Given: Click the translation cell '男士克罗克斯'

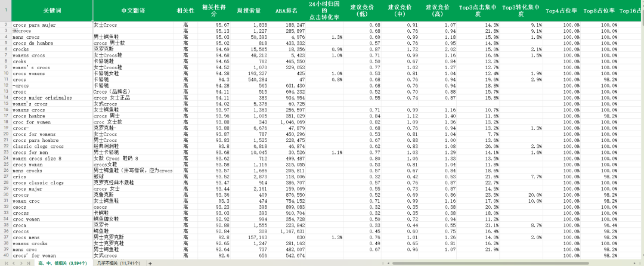Looking at the screenshot, I should (x=134, y=237).
